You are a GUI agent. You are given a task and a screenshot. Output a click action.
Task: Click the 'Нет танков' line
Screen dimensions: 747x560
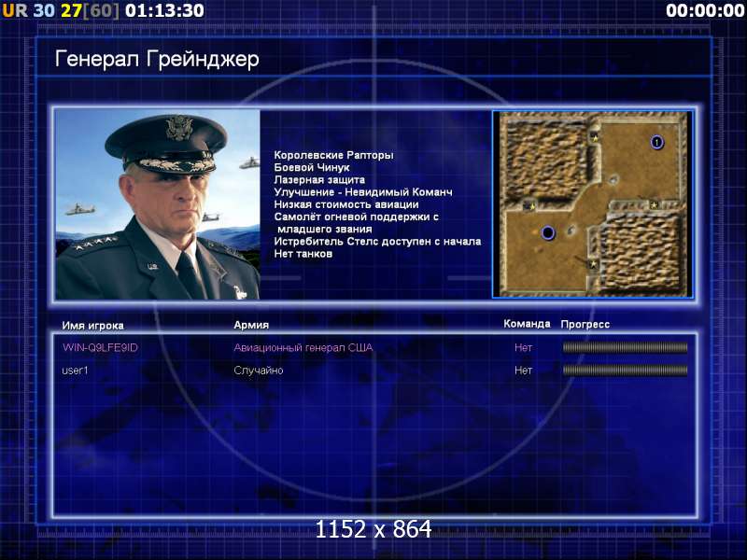pyautogui.click(x=303, y=254)
